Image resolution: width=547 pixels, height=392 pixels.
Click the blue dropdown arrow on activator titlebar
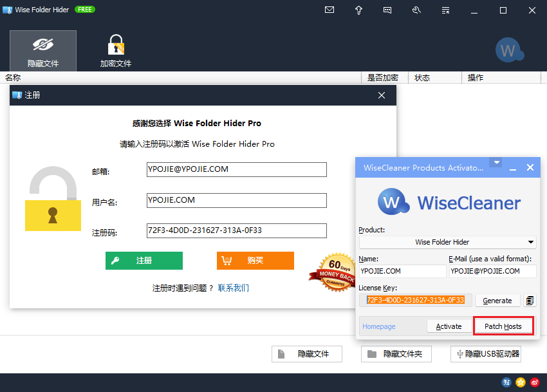[495, 163]
